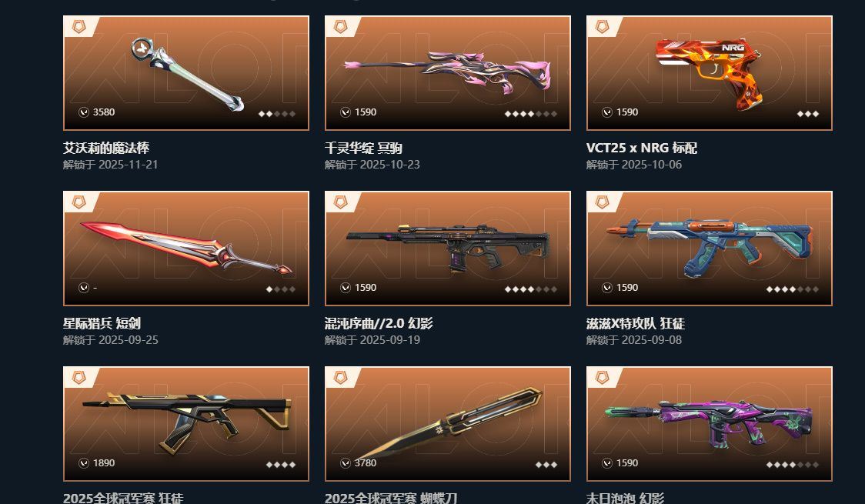Viewport: 865px width, 504px height.
Task: Click the VP currency icon beside 3580
Action: tap(84, 112)
